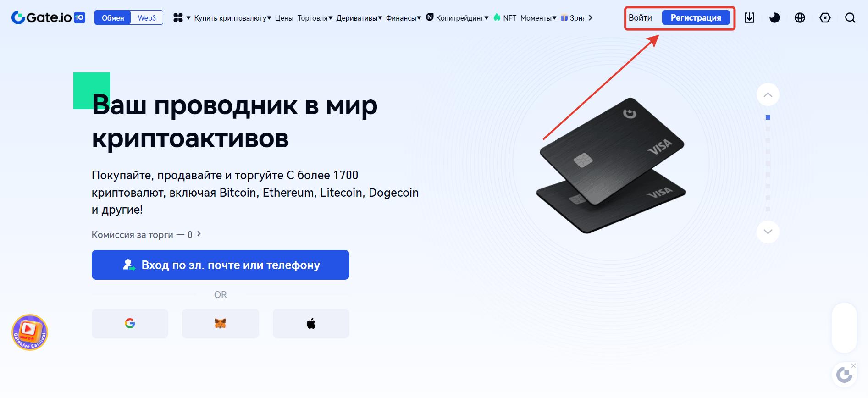
Task: Switch to the Web3 toggle option
Action: pyautogui.click(x=147, y=18)
